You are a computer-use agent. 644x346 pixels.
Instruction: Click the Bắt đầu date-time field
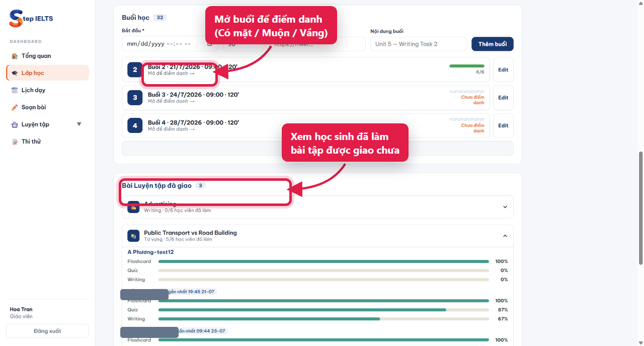(170, 44)
